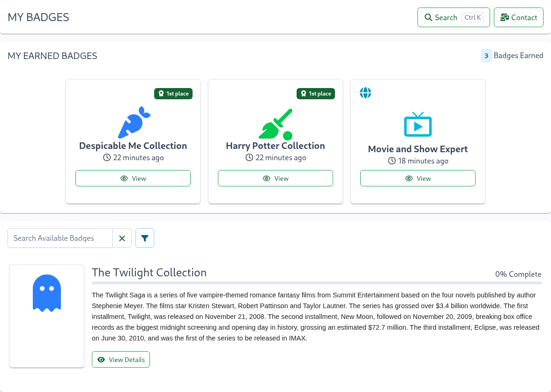View the Movie and Show Expert badge
Viewport: 551px width, 392px height.
pos(418,178)
